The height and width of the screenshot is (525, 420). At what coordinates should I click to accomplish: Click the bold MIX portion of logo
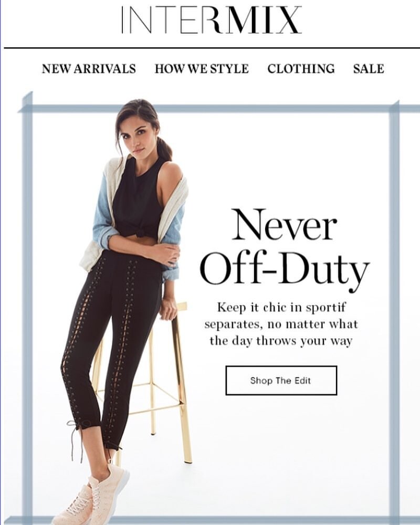click(x=261, y=19)
